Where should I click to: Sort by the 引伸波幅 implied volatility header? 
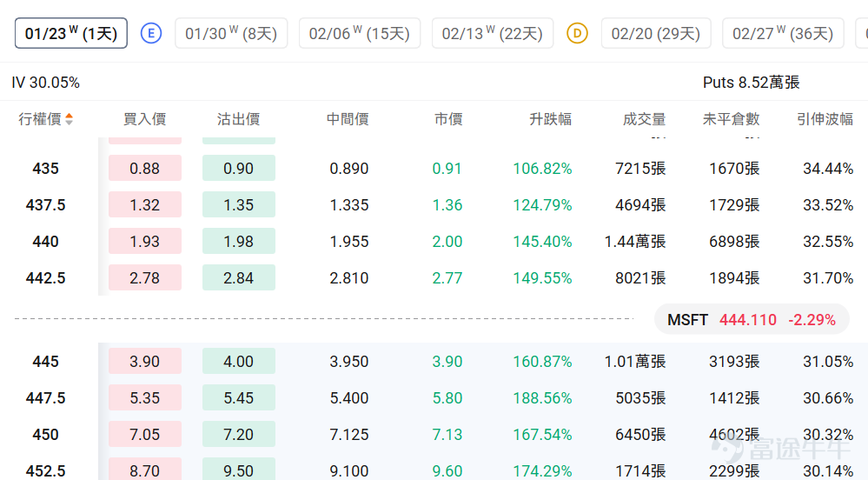coord(825,118)
